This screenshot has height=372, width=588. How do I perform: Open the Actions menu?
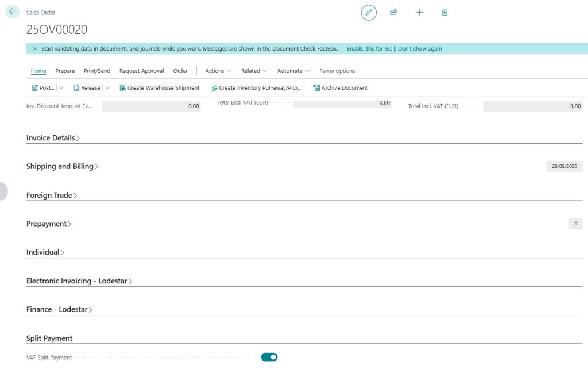[218, 71]
